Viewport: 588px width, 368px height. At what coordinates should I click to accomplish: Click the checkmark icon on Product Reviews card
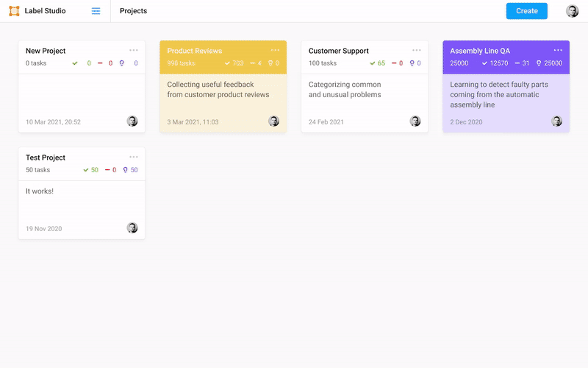pyautogui.click(x=227, y=63)
